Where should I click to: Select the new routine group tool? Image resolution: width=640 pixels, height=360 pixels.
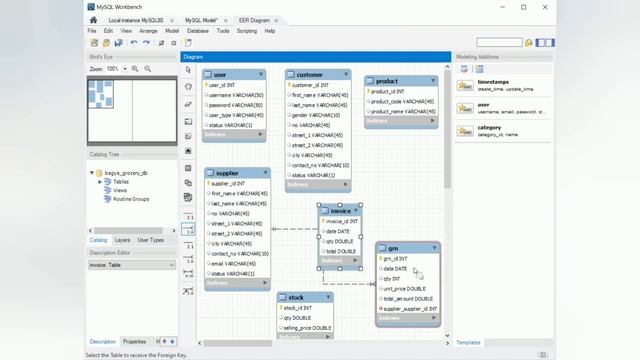(188, 198)
